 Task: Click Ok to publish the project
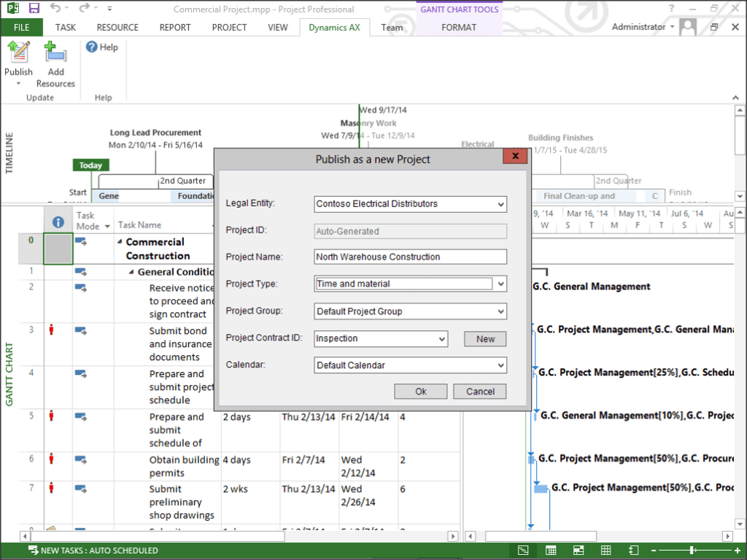[x=420, y=391]
